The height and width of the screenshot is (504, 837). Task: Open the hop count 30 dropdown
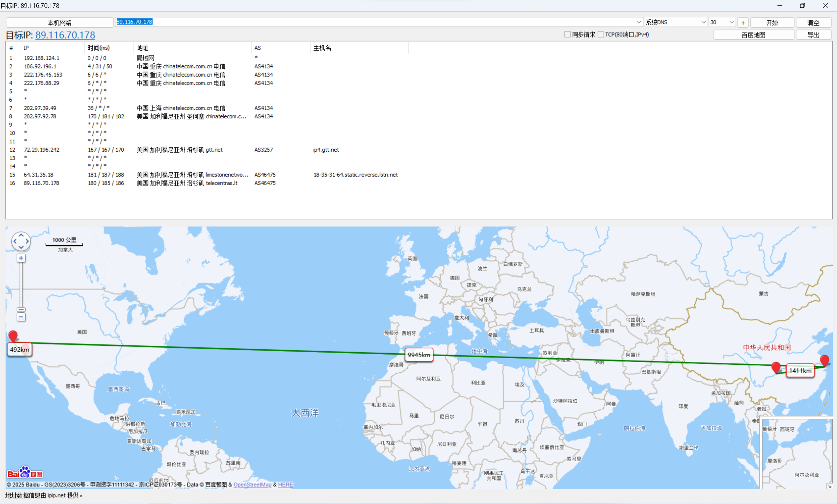click(x=731, y=22)
